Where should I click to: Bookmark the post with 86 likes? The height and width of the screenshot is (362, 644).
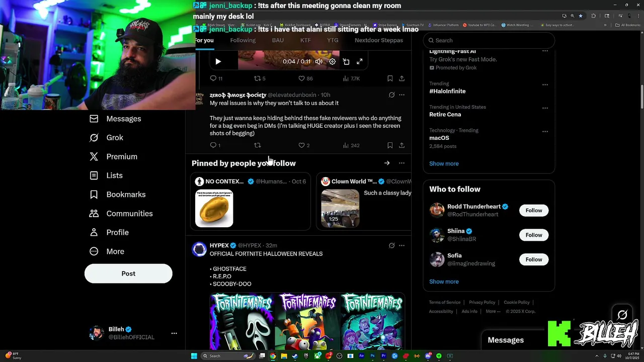click(390, 78)
